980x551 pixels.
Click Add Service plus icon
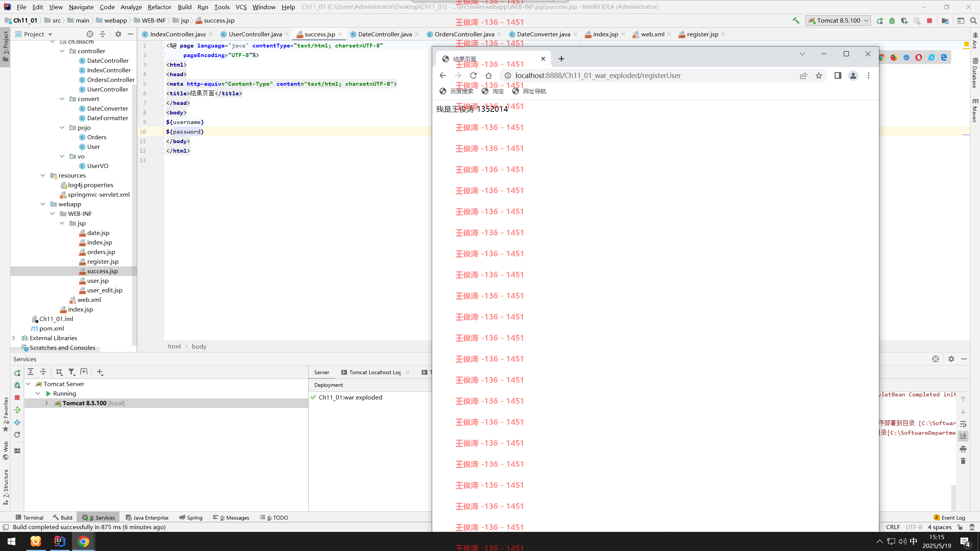tap(100, 372)
